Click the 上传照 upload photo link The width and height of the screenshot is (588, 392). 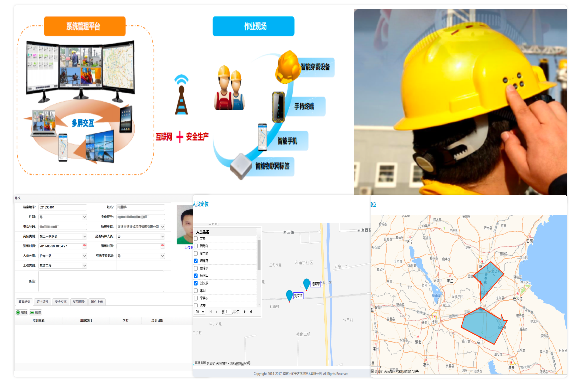(188, 247)
